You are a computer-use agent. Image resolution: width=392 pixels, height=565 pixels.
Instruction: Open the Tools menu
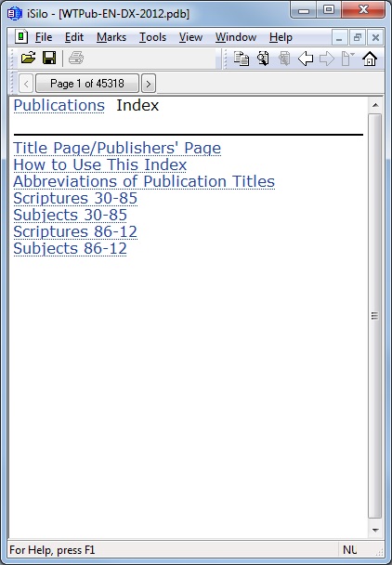click(152, 37)
